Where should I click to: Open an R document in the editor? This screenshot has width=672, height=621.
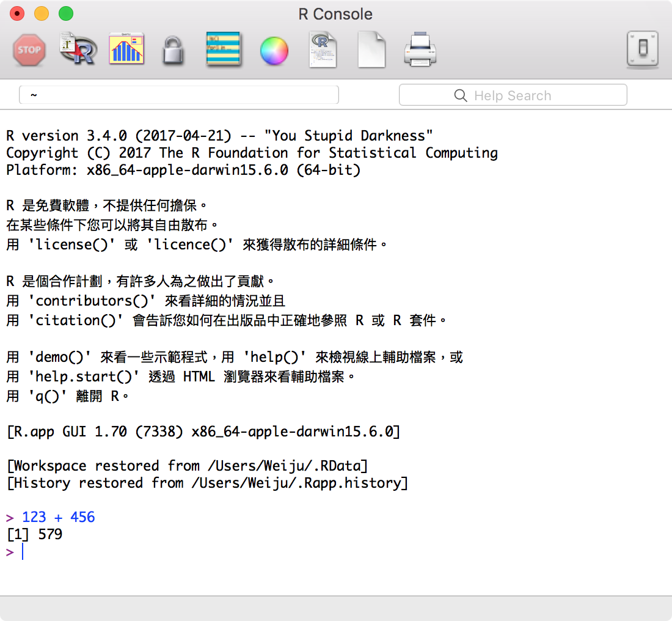323,50
